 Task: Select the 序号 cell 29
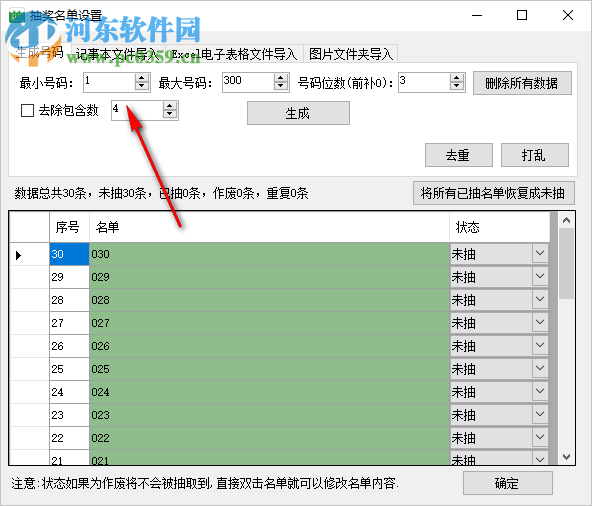pyautogui.click(x=69, y=277)
